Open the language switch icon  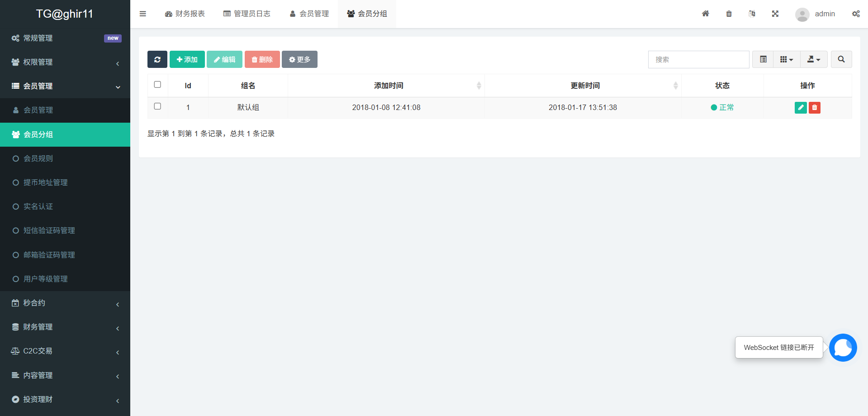pyautogui.click(x=752, y=14)
